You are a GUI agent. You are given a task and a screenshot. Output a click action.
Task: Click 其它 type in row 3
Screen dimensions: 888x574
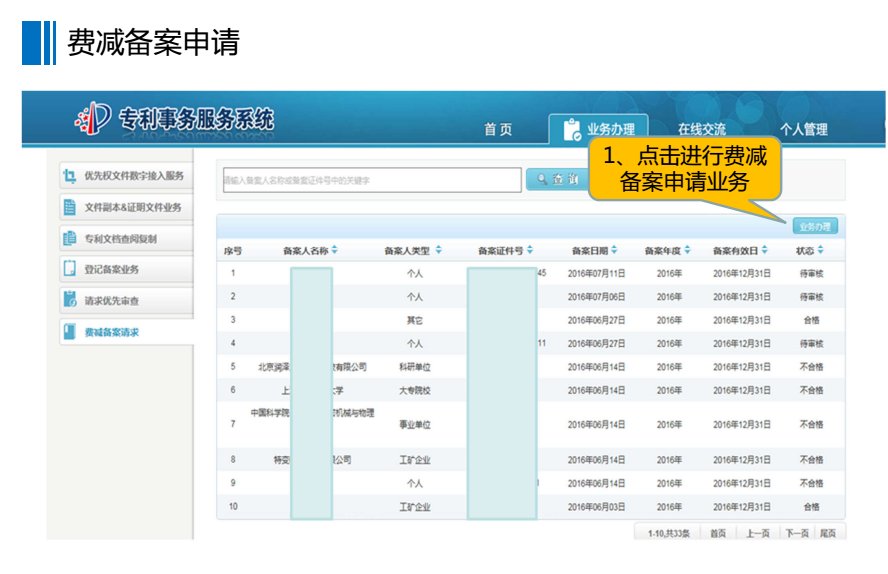(415, 320)
